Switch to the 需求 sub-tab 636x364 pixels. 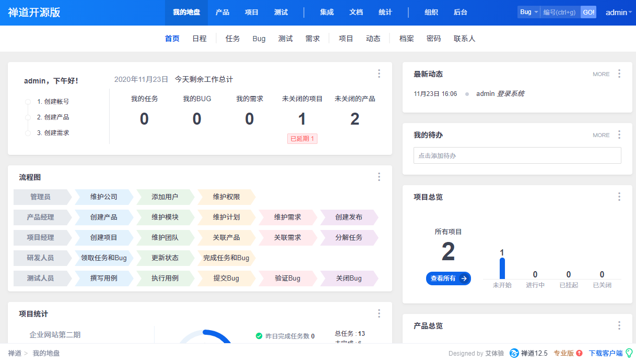(x=313, y=39)
